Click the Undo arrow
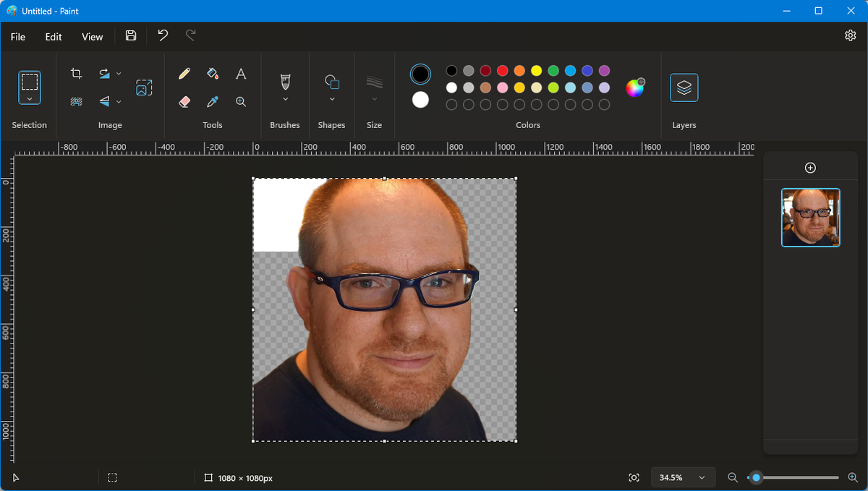868x491 pixels. [163, 35]
